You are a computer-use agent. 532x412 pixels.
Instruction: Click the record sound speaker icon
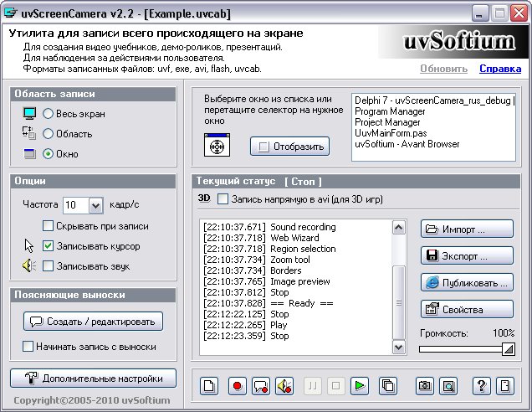pos(285,386)
